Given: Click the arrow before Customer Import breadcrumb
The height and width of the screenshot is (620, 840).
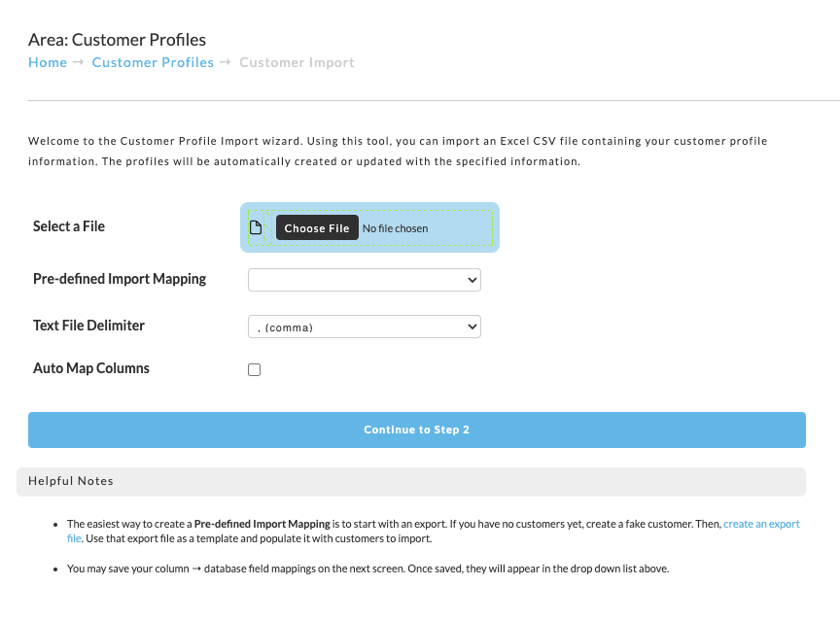Looking at the screenshot, I should (225, 62).
